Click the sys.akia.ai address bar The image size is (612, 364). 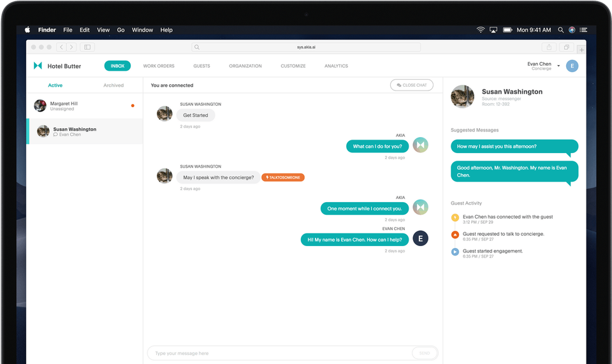point(306,47)
